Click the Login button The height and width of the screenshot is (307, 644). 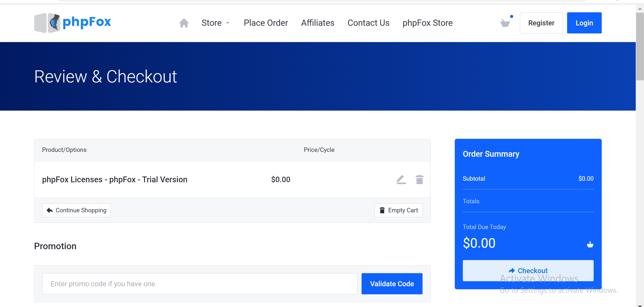[584, 23]
